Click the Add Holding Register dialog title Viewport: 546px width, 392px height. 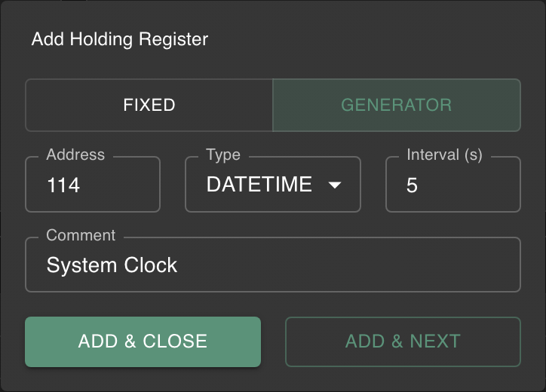[x=120, y=39]
